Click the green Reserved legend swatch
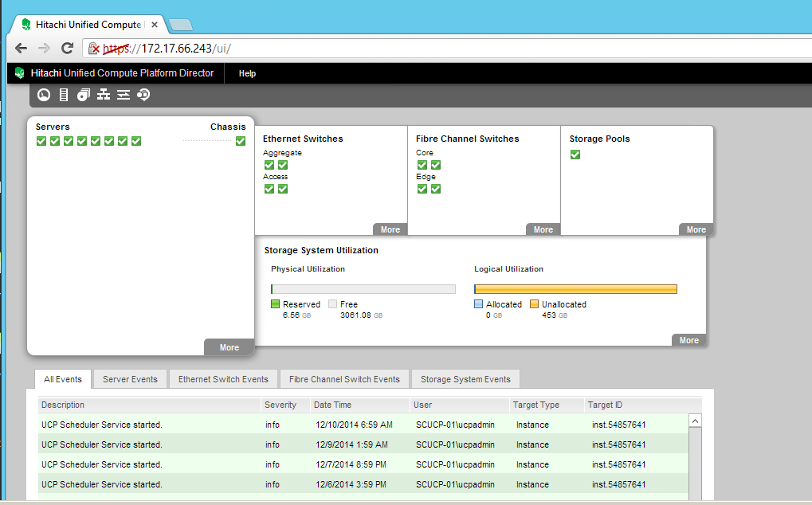This screenshot has height=505, width=812. tap(276, 303)
